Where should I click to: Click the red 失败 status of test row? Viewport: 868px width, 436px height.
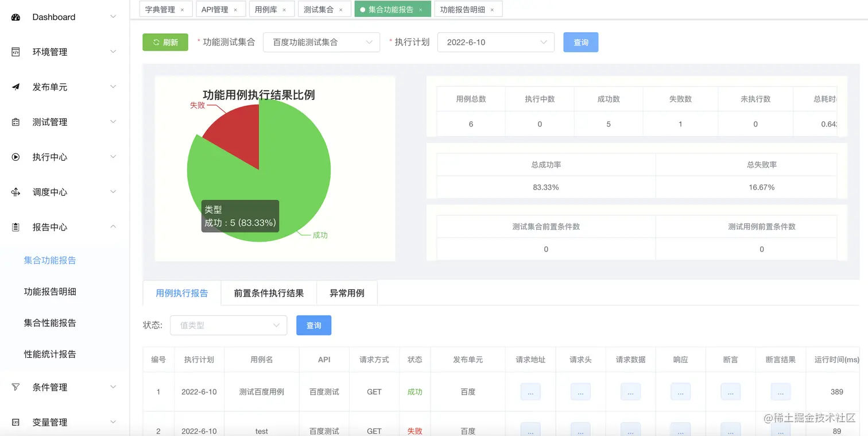[414, 431]
